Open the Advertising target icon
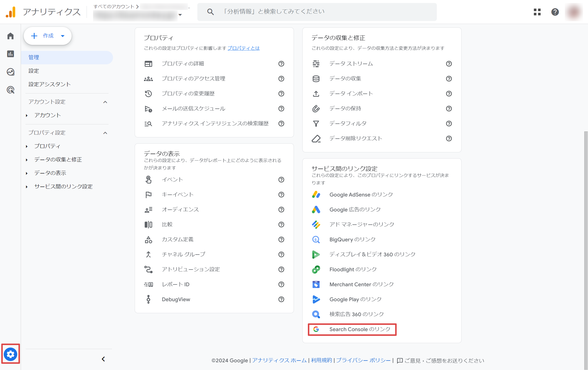 [x=10, y=90]
